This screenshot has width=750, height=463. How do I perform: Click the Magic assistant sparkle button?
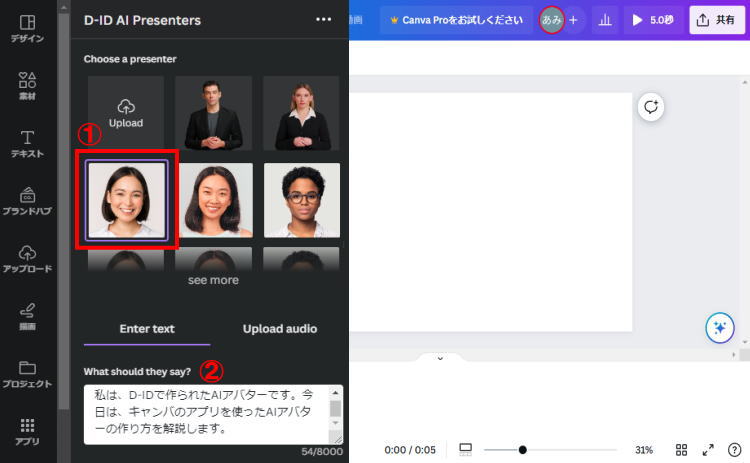pos(720,327)
